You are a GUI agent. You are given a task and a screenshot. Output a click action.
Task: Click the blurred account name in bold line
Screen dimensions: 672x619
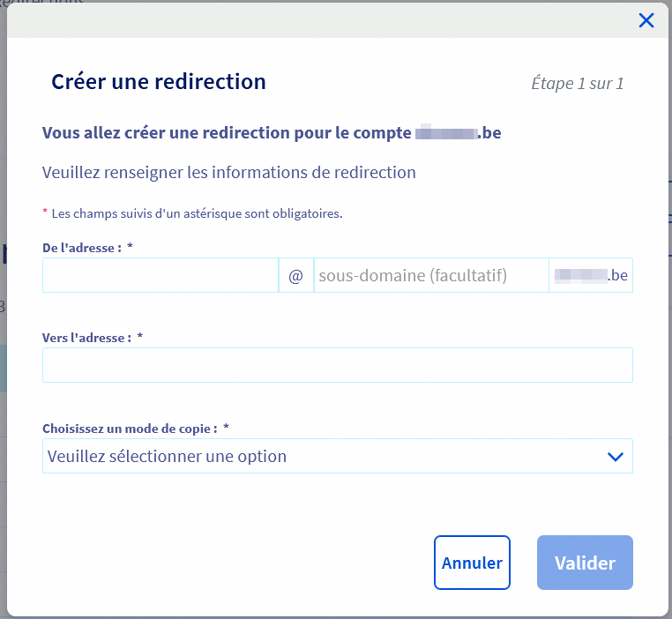(x=446, y=133)
